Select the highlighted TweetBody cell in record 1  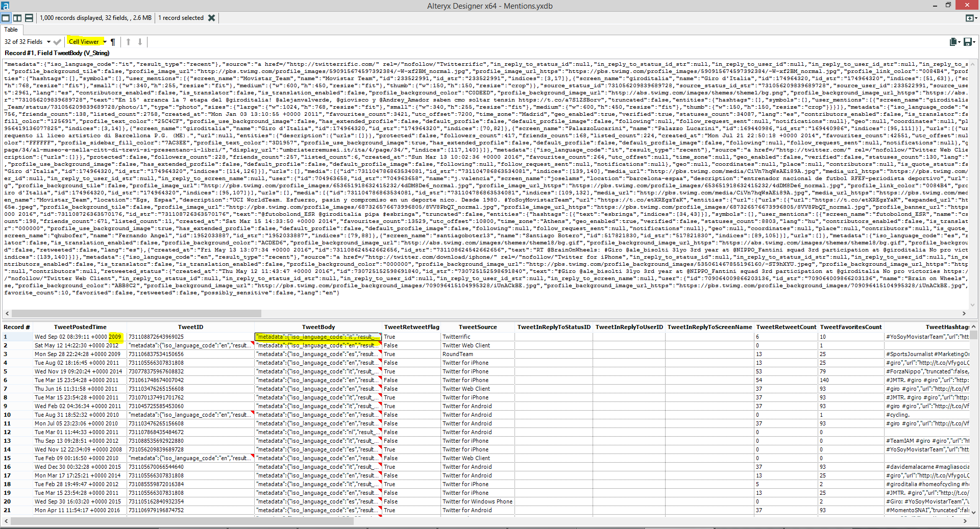click(x=318, y=337)
